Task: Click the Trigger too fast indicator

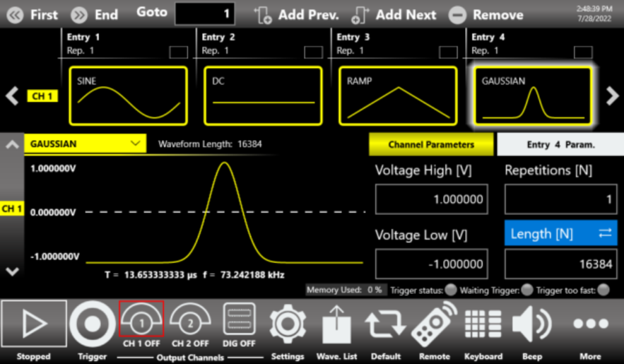Action: pyautogui.click(x=604, y=290)
